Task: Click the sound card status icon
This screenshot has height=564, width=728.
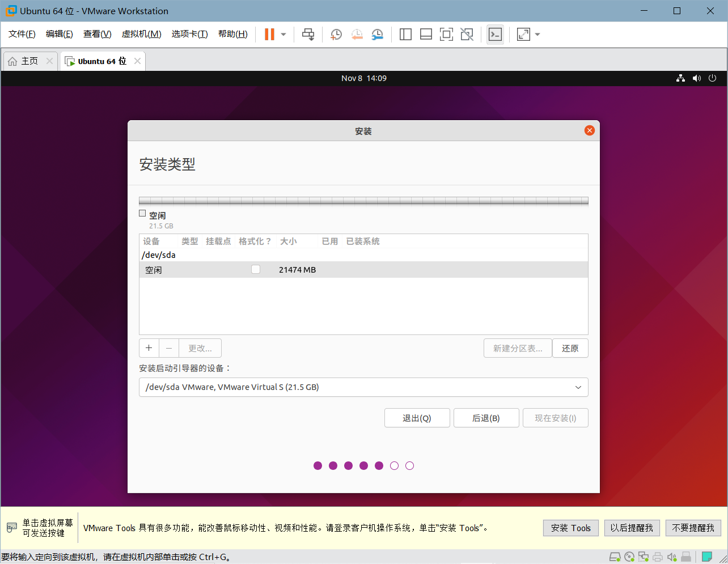Action: coord(672,557)
